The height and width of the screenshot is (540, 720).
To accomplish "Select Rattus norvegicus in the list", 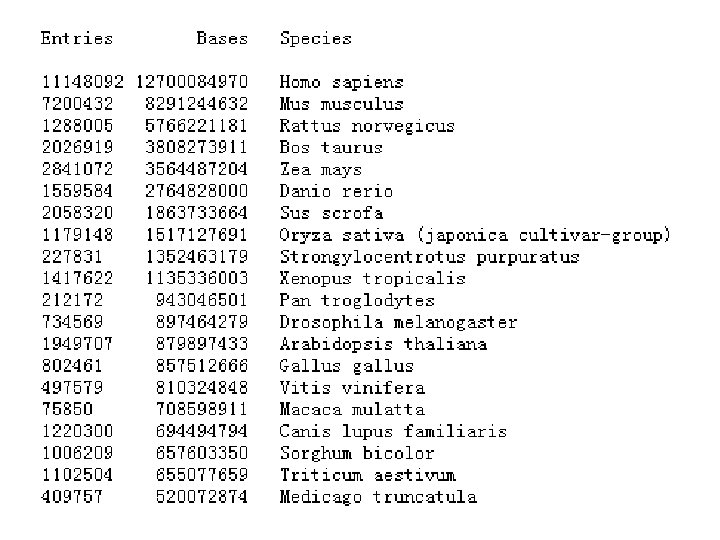I will [x=367, y=126].
